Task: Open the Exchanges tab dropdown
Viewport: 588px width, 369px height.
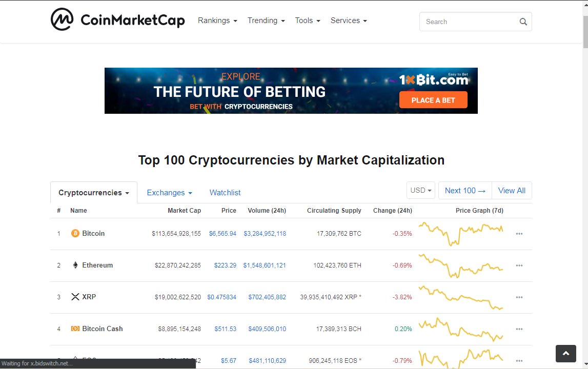Action: [170, 193]
